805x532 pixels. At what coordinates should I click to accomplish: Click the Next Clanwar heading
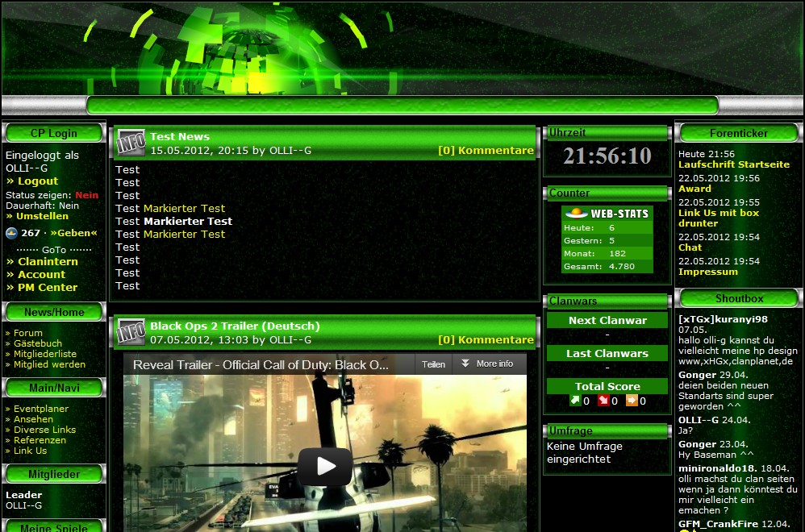pos(607,320)
